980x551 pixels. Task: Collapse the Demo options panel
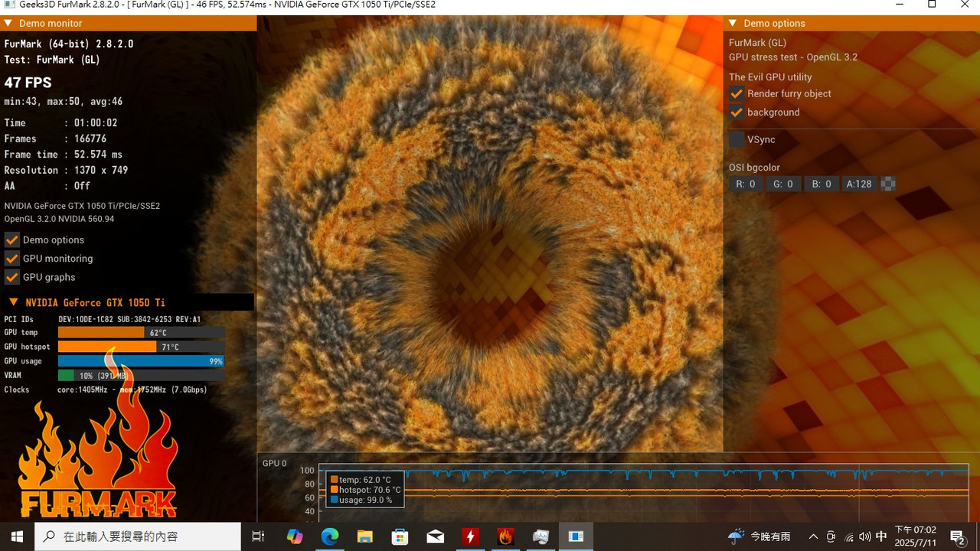click(733, 23)
